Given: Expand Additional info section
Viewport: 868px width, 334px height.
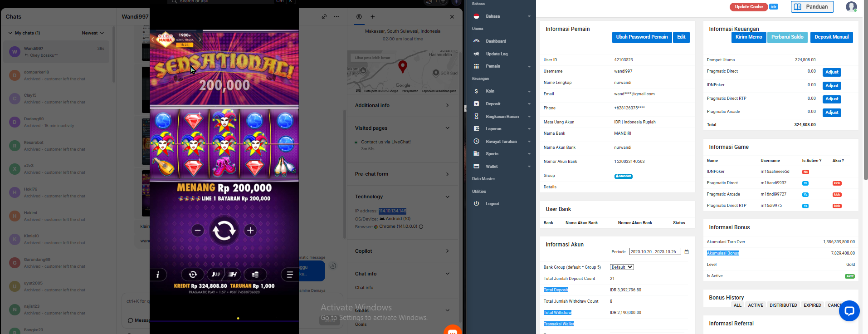Looking at the screenshot, I should point(402,105).
